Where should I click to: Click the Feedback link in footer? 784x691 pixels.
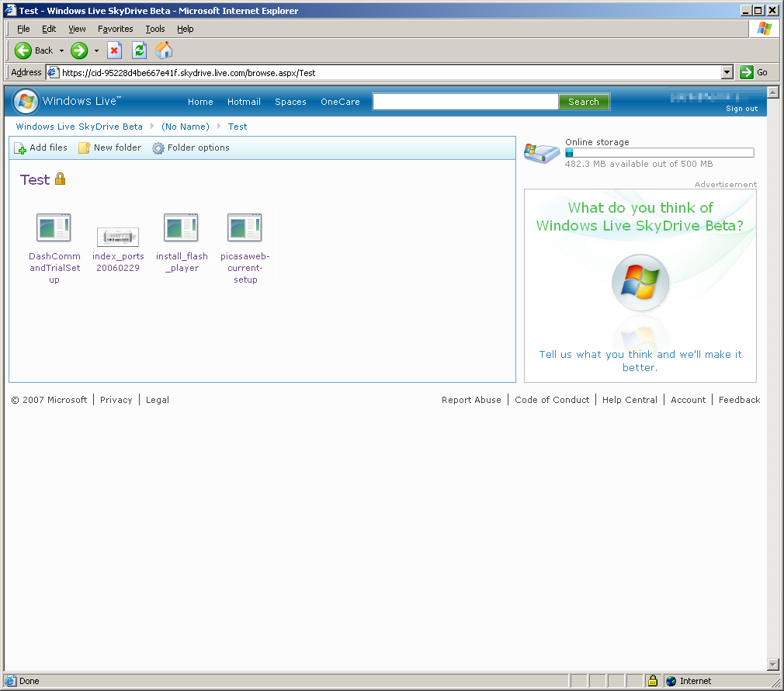(x=739, y=400)
